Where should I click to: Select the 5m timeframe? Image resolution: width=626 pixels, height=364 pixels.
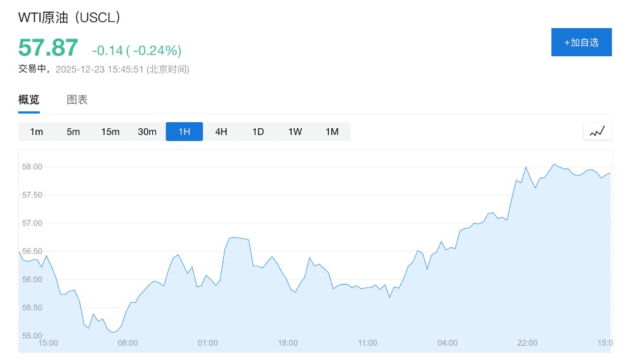(x=73, y=132)
